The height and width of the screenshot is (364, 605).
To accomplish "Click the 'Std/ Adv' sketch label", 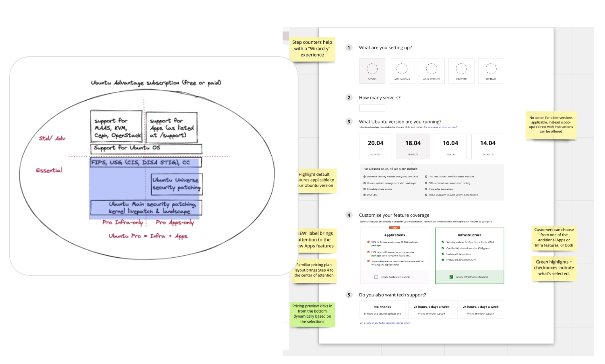I will point(52,138).
